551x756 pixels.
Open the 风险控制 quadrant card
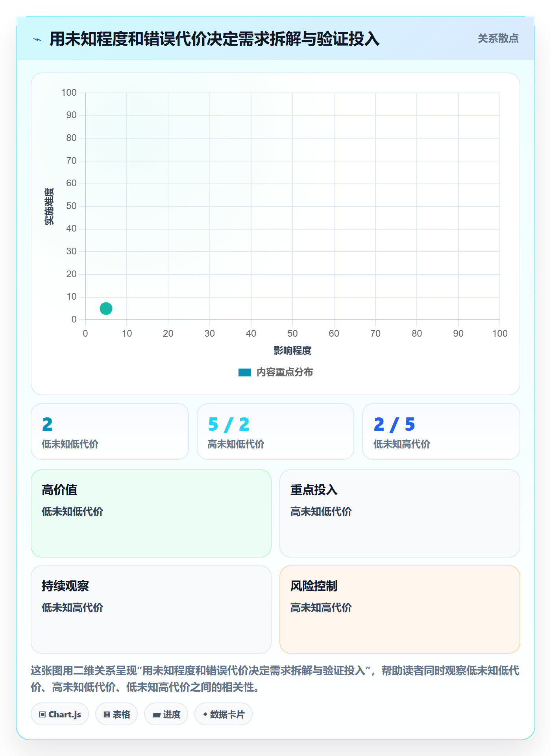pos(400,610)
